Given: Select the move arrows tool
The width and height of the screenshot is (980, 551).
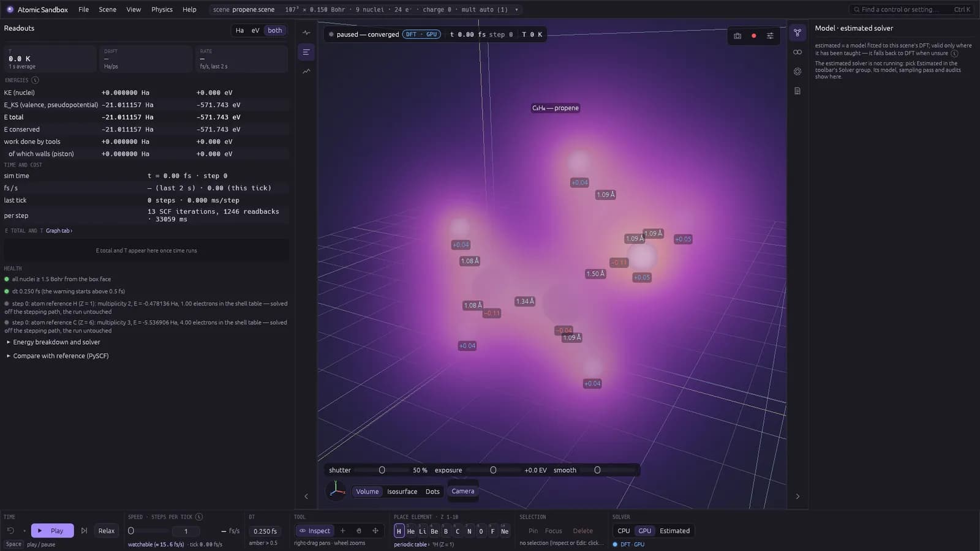Looking at the screenshot, I should (x=375, y=531).
